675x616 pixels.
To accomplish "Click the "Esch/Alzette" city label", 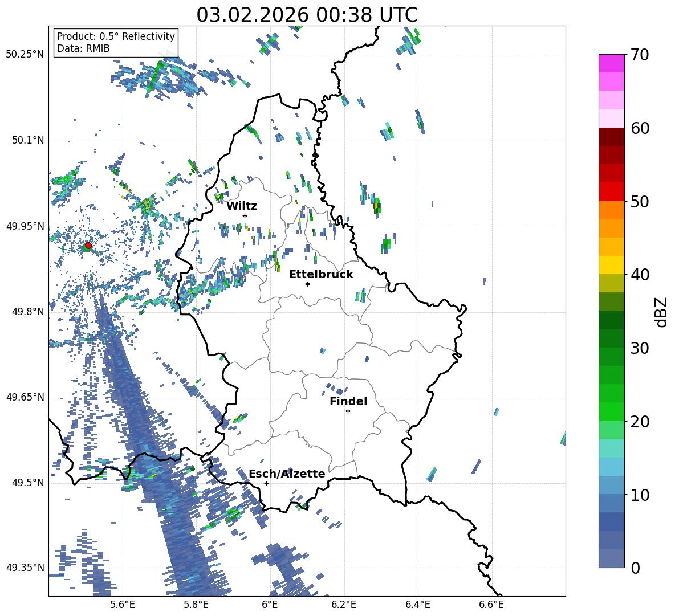I will point(287,474).
